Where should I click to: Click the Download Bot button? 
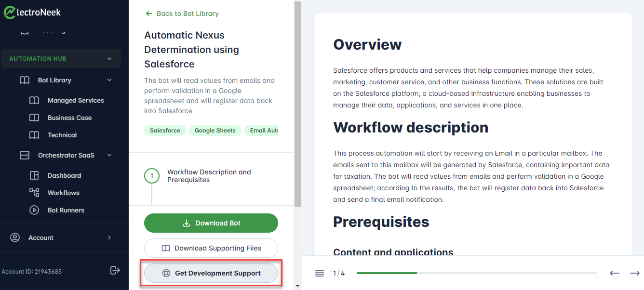(211, 223)
